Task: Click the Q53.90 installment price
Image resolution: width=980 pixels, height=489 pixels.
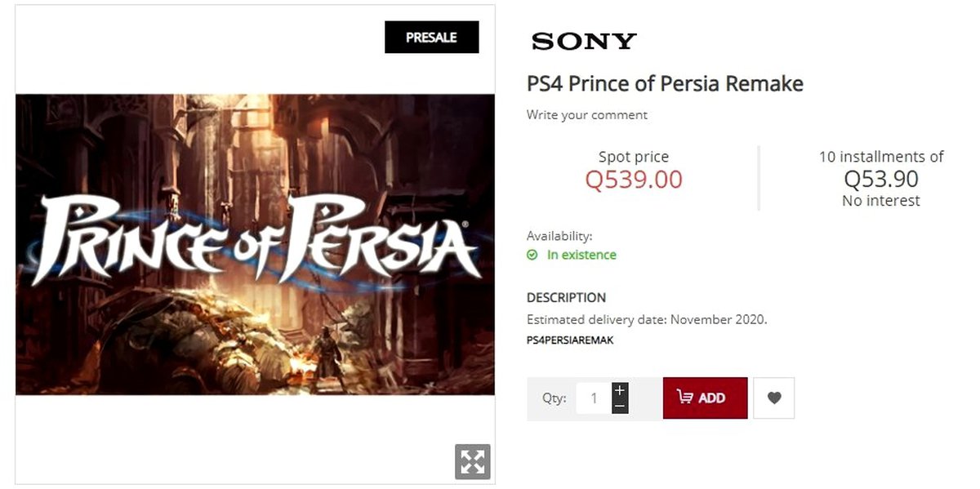Action: [881, 179]
